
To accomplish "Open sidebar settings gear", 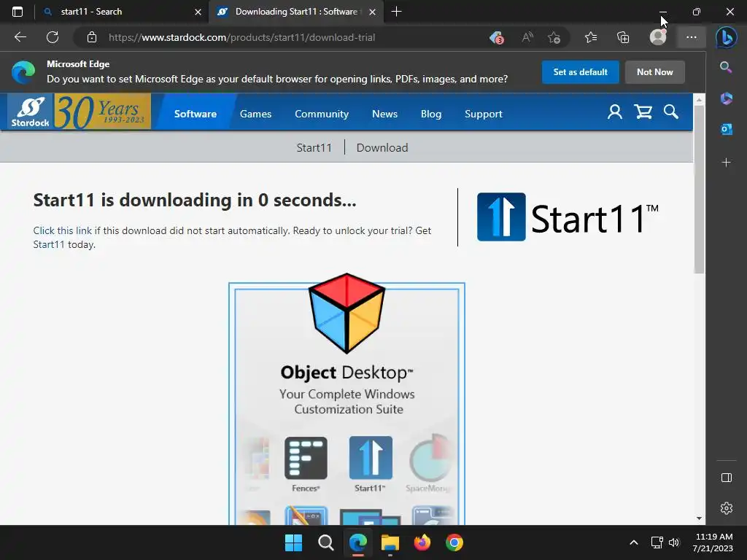I will [726, 508].
